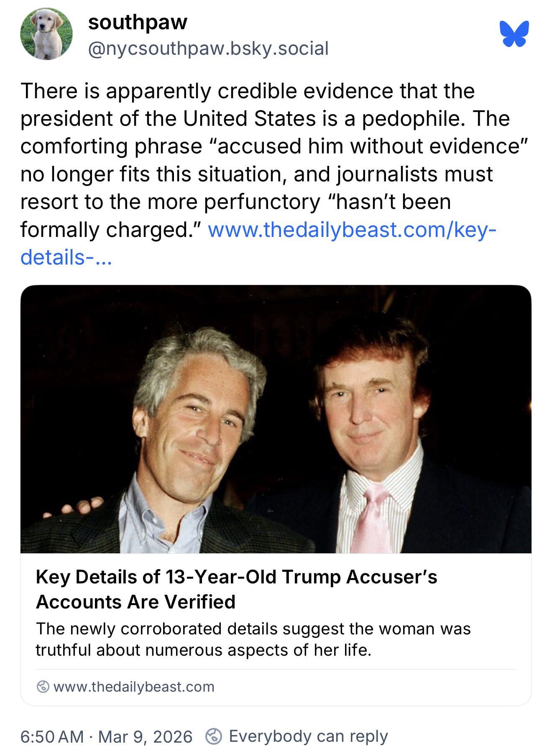Screen dimensions: 552x756
Task: Click the globe icon beside www.thedailybeast.com
Action: tap(43, 687)
